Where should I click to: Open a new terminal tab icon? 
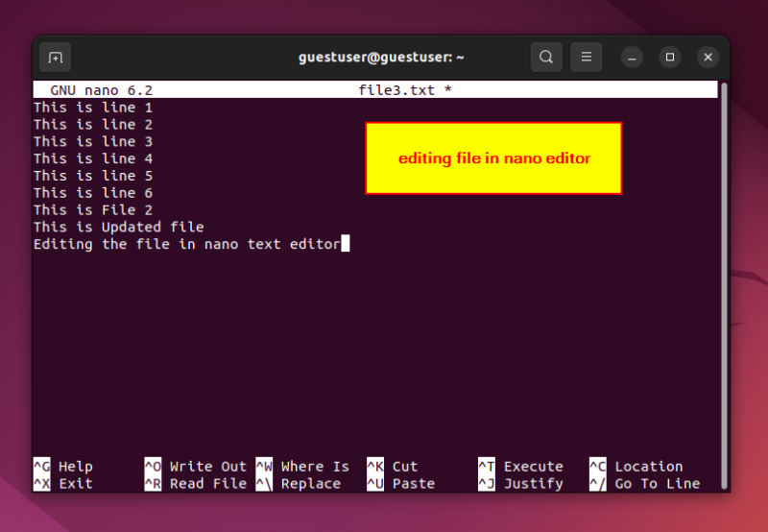55,58
